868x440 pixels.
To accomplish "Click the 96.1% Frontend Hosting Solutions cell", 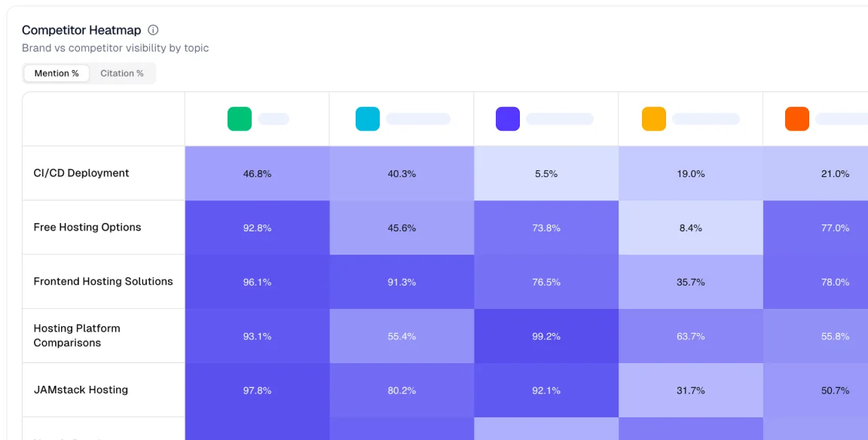I will (256, 281).
